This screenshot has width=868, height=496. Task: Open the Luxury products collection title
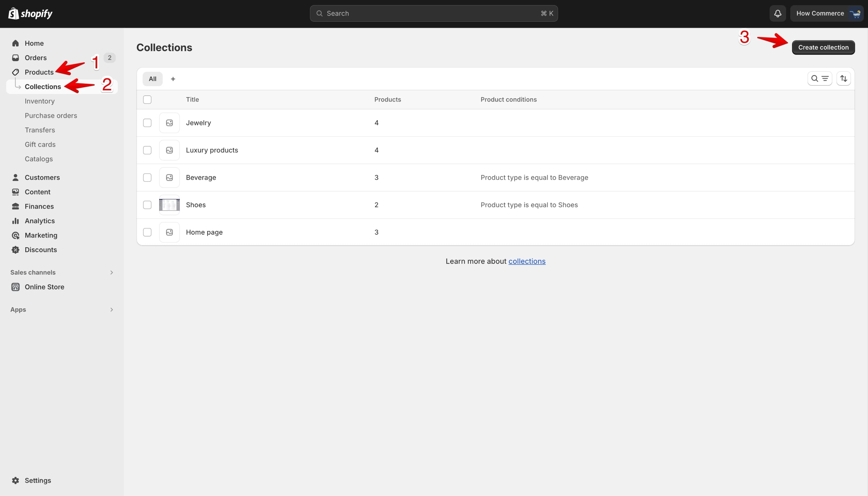point(212,150)
